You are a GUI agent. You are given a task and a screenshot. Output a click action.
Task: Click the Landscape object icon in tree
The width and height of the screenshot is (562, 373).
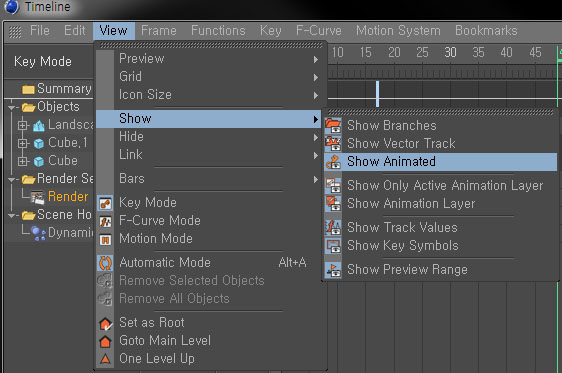[x=39, y=125]
